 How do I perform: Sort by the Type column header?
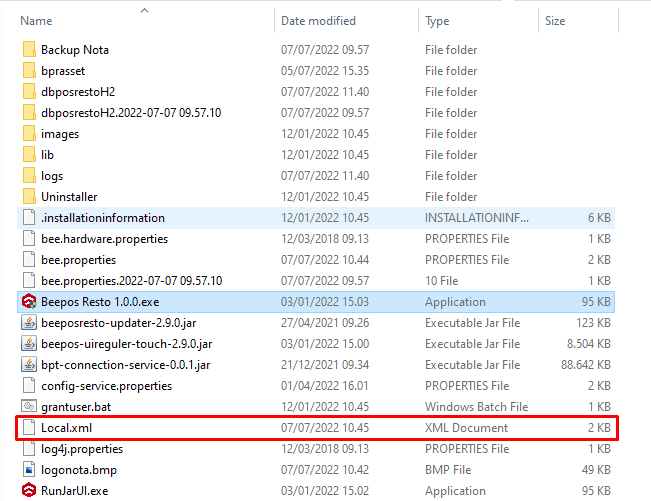point(437,21)
